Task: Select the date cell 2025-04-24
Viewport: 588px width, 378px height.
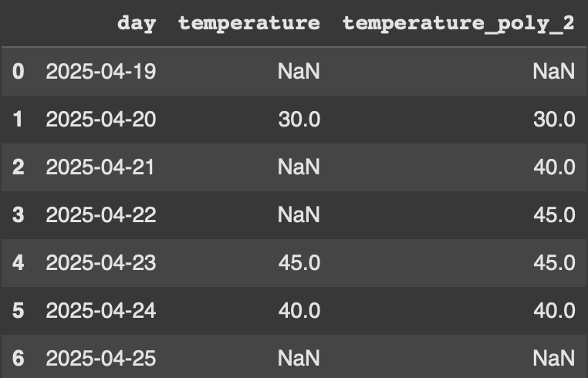Action: point(101,310)
